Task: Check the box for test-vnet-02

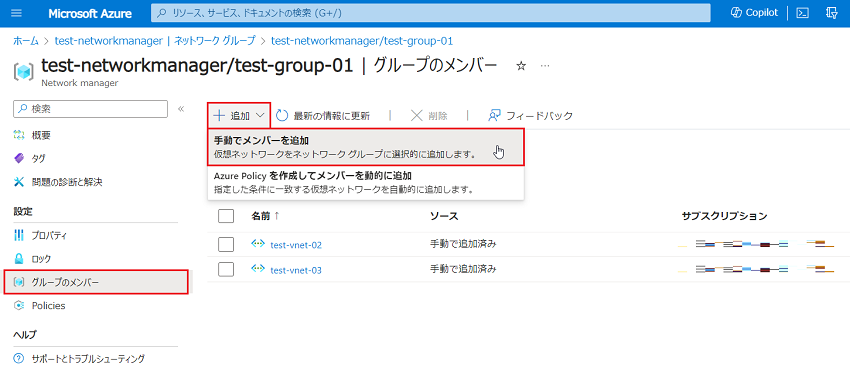Action: click(x=226, y=244)
